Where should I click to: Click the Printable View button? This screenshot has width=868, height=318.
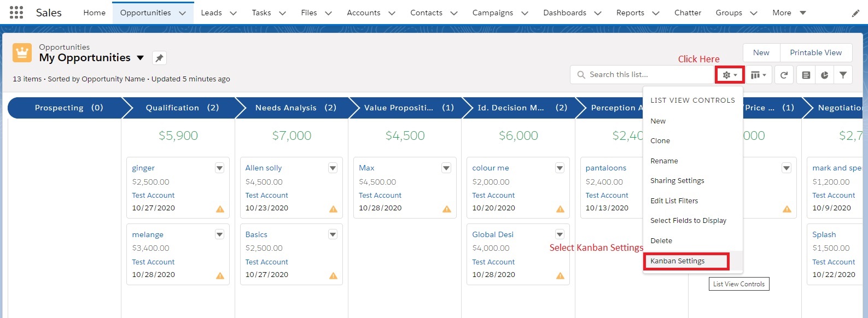(816, 52)
